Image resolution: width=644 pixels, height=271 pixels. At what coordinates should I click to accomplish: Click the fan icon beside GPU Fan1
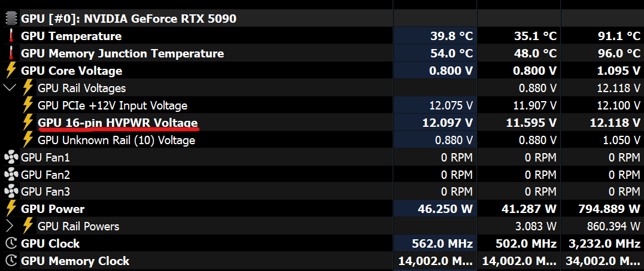tap(11, 157)
